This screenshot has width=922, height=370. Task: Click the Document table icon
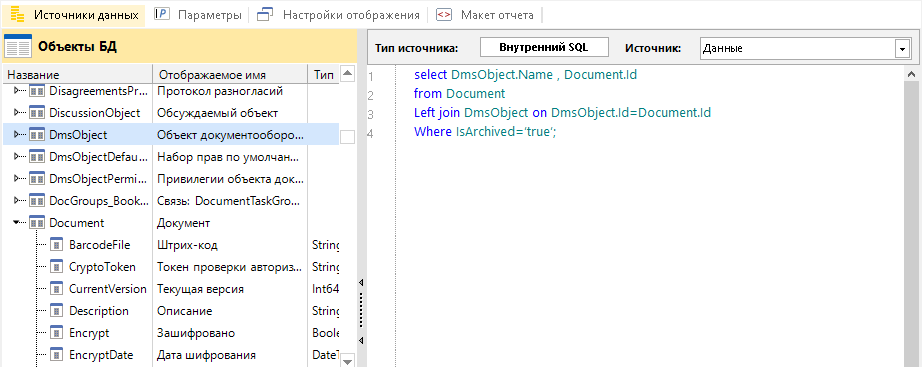37,222
